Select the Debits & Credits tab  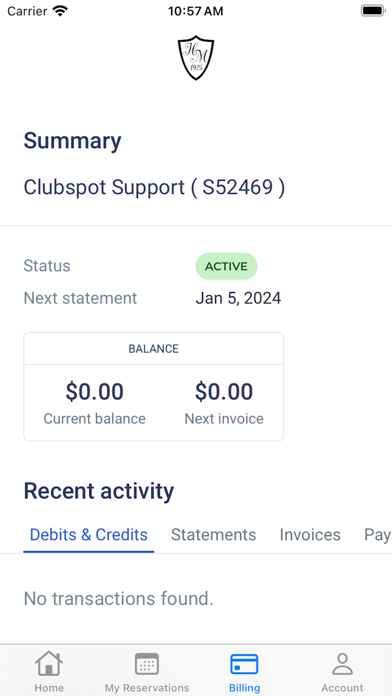coord(89,535)
